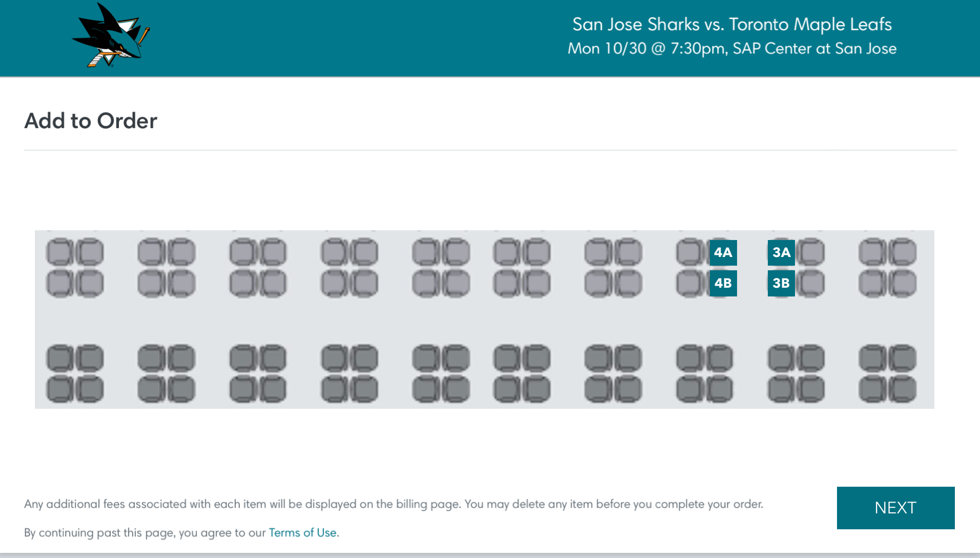Screen dimensions: 980x558
Task: Click the Add to Order heading
Action: 91,121
